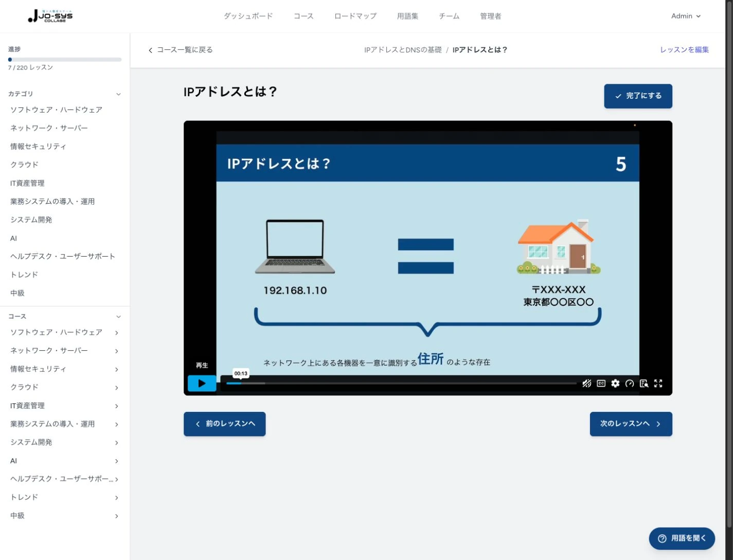Open the チーム navigation item
The width and height of the screenshot is (733, 560).
point(449,16)
